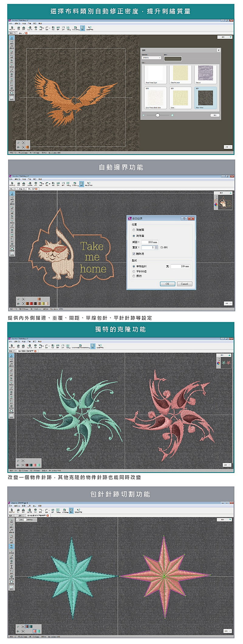The width and height of the screenshot is (243, 644).
Task: Click OK in the auto border dialog
Action: (167, 284)
